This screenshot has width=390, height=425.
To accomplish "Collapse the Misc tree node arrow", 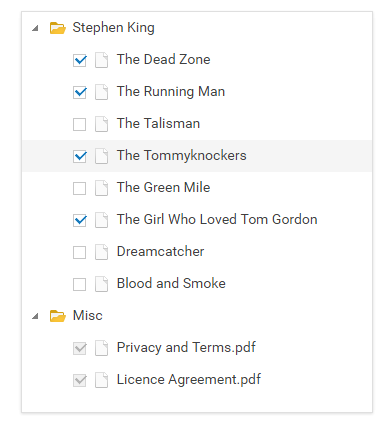I will click(x=35, y=316).
